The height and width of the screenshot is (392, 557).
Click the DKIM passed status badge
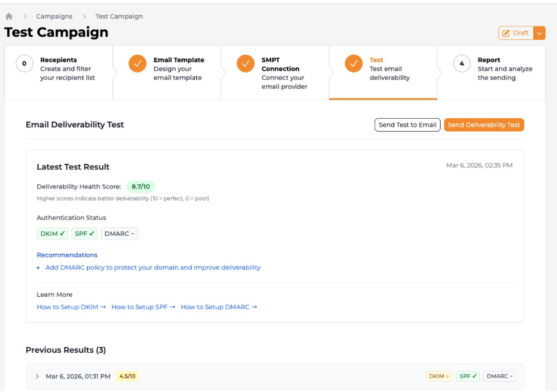[53, 234]
